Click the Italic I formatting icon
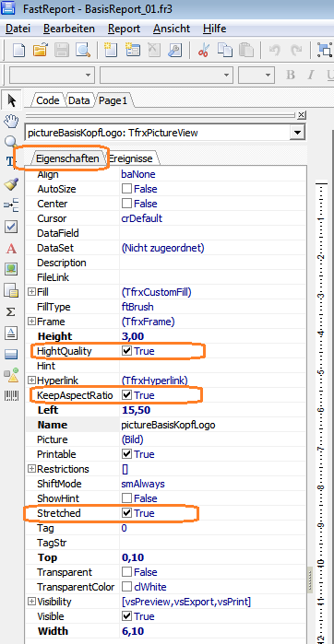Screen dimensions: 334x644 click(x=311, y=76)
